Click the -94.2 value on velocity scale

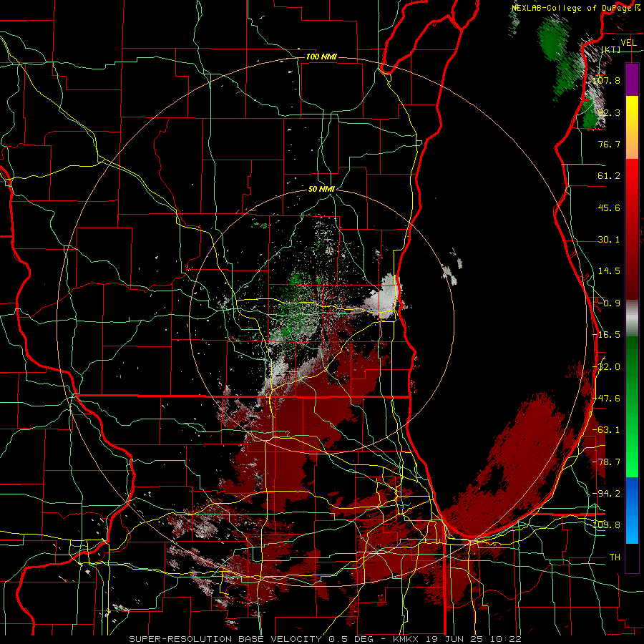pyautogui.click(x=606, y=493)
